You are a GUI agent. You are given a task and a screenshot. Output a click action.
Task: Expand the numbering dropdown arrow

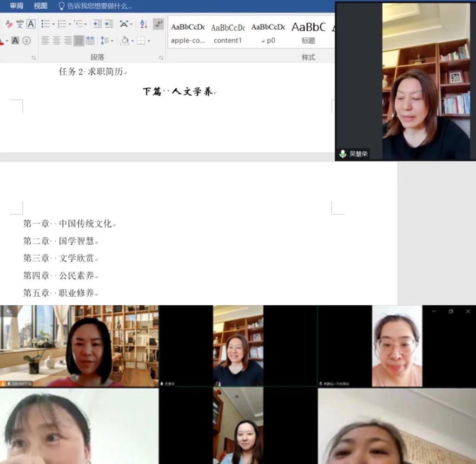[70, 24]
